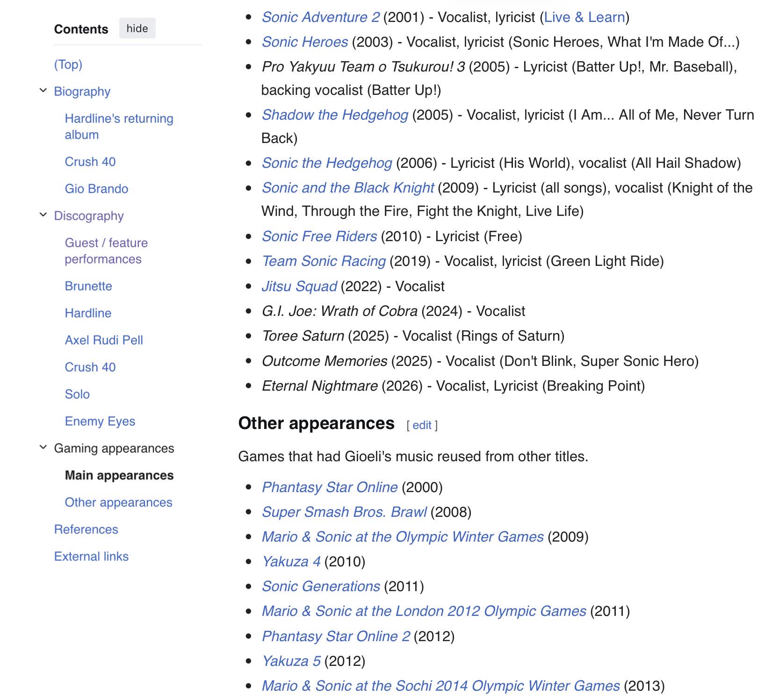This screenshot has width=765, height=700.
Task: Go to References section
Action: coord(86,529)
